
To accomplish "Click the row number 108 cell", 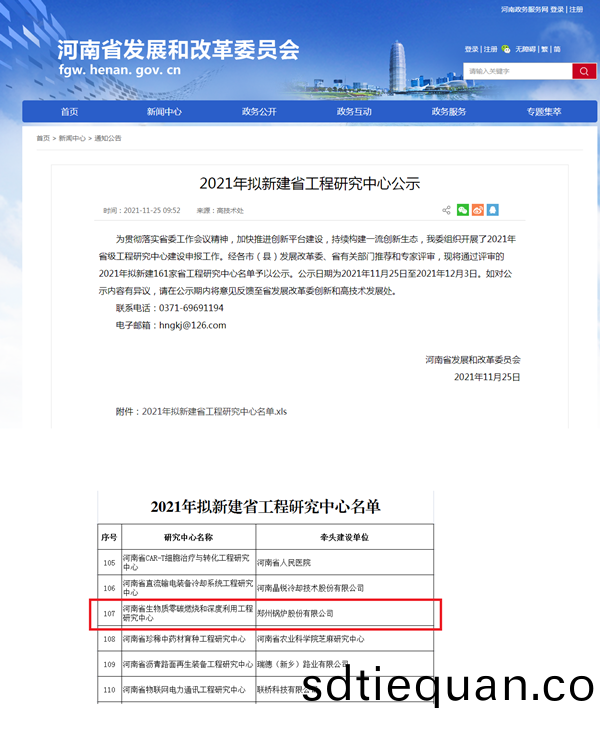I will point(109,639).
